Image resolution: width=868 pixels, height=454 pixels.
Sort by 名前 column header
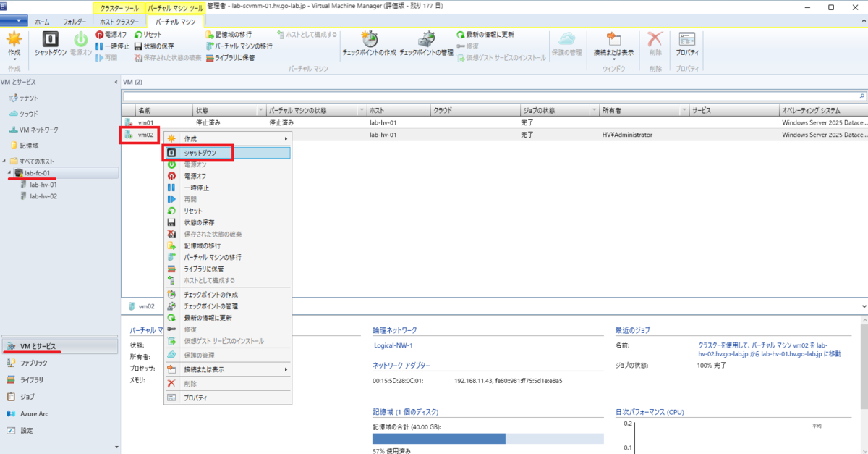[163, 111]
